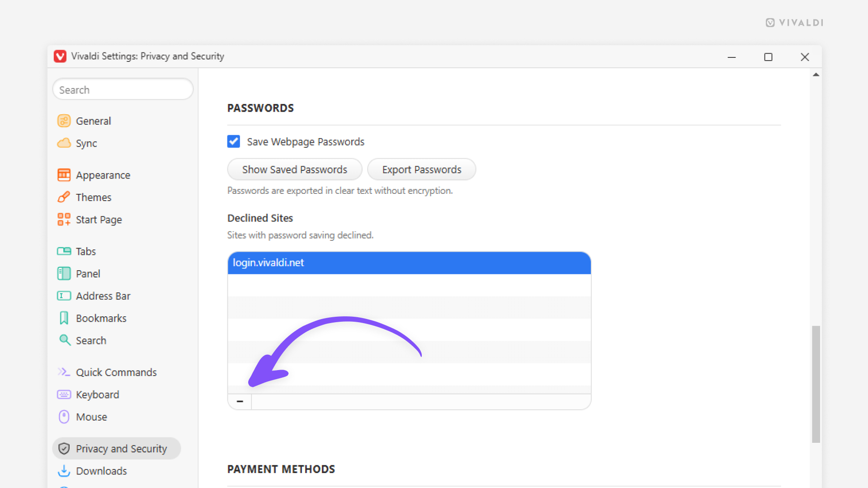Screen dimensions: 868x488
Task: Open Bookmarks via bookmark icon
Action: tap(64, 318)
